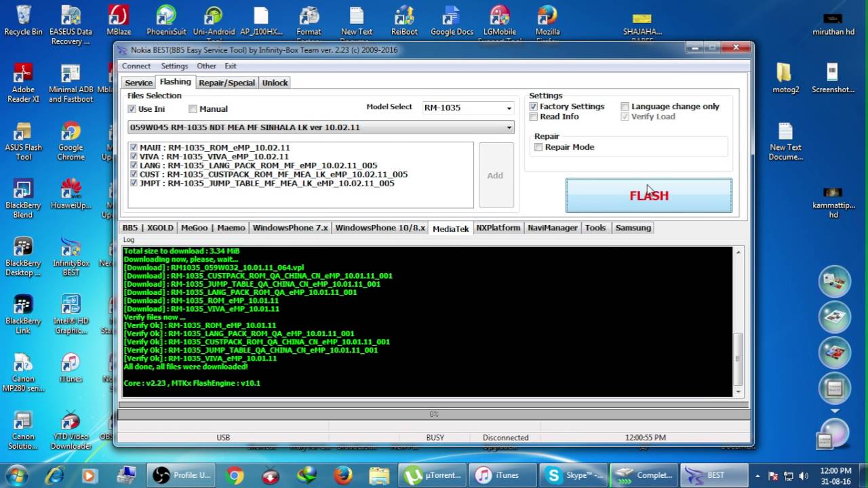Open the PhoenixSuit desktop shortcut

point(166,20)
